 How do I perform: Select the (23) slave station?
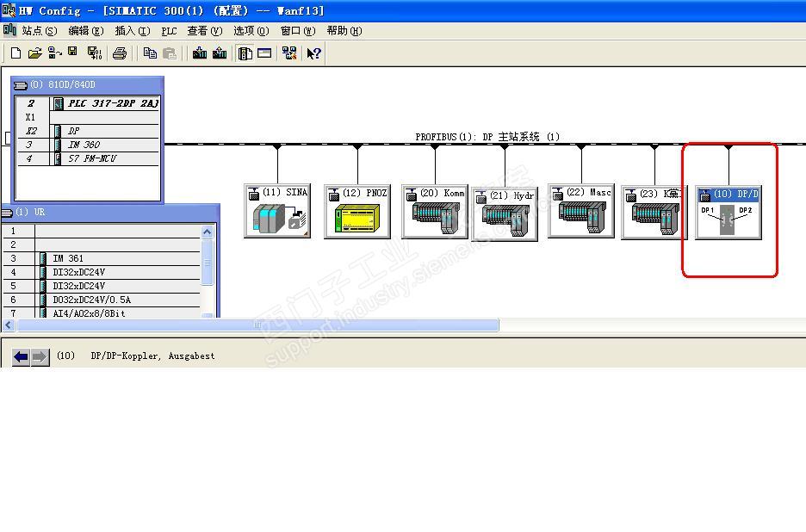coord(654,213)
